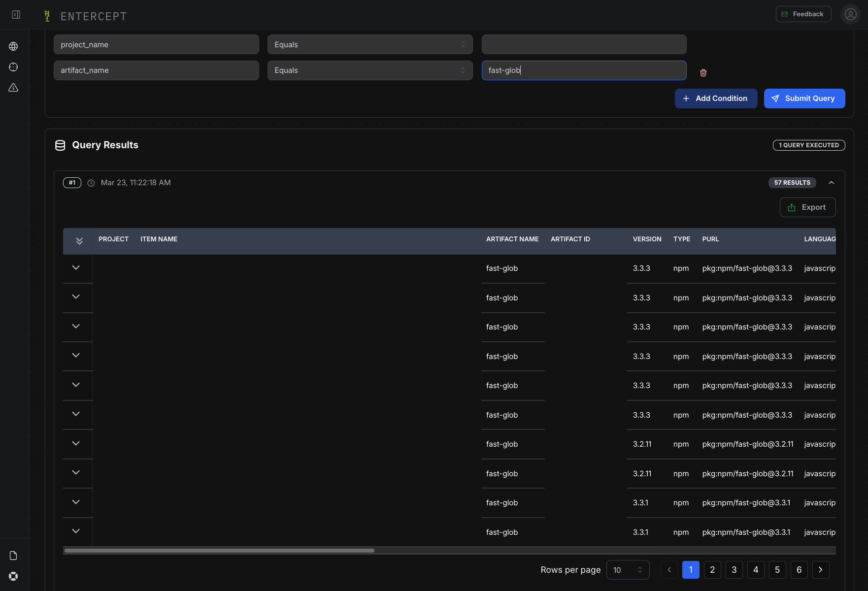This screenshot has height=591, width=868.
Task: Click the #1 query badge
Action: pyautogui.click(x=72, y=183)
